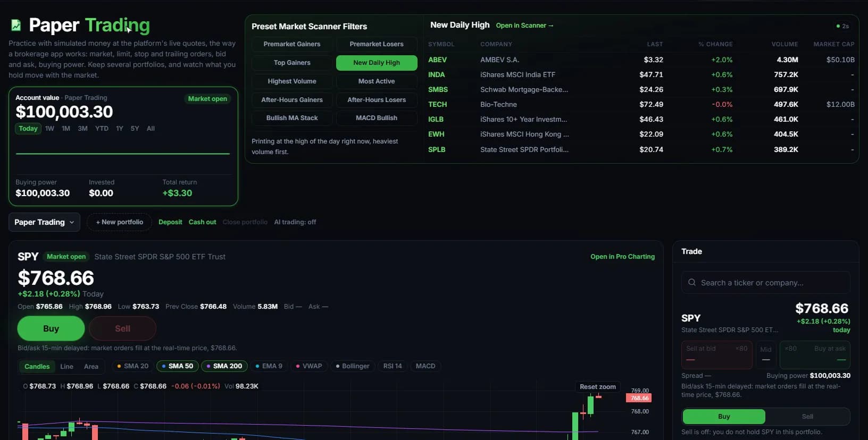Viewport: 868px width, 440px height.
Task: Switch chart to Area view
Action: [91, 367]
